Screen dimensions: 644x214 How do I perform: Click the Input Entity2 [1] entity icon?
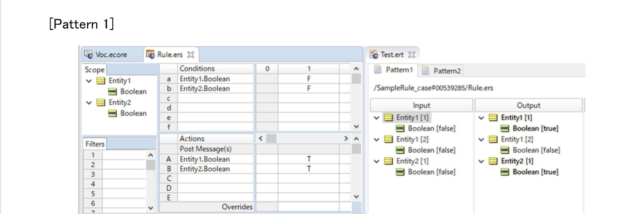point(389,161)
